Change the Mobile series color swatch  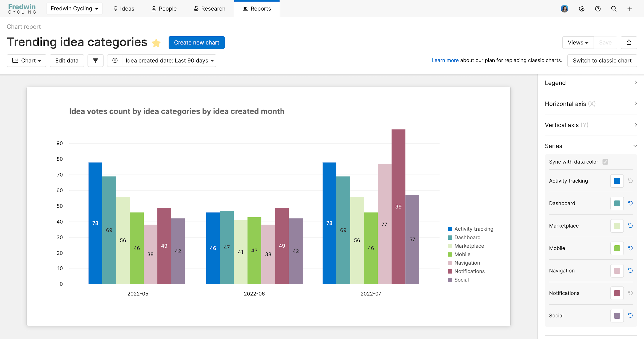point(617,248)
